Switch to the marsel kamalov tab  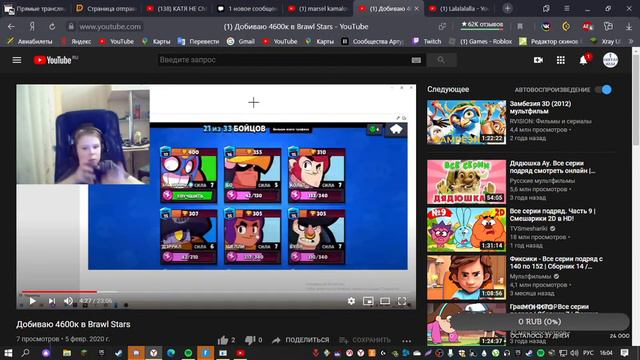[x=318, y=8]
